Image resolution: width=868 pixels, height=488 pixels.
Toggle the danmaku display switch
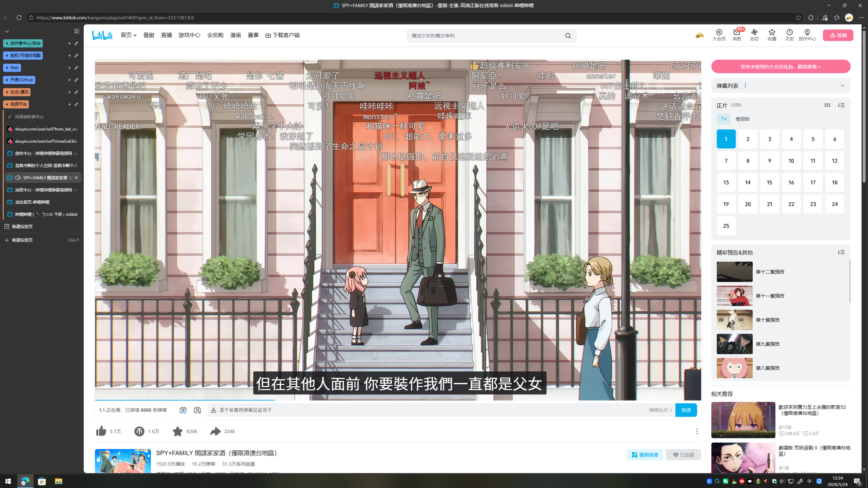click(x=183, y=410)
